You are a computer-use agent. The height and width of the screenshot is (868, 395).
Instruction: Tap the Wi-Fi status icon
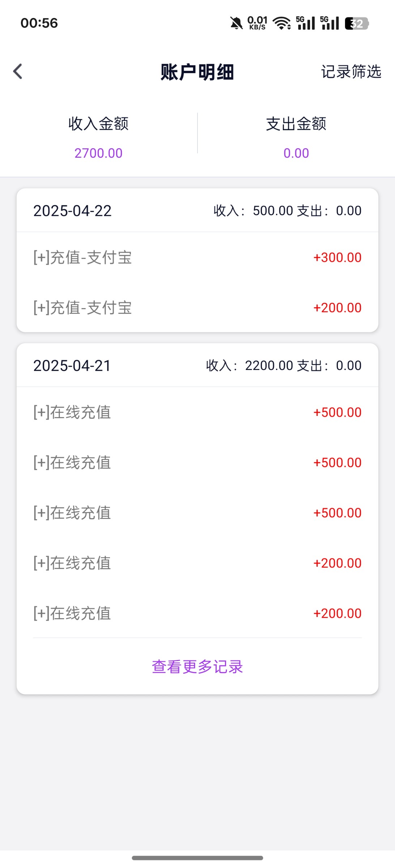click(x=282, y=24)
